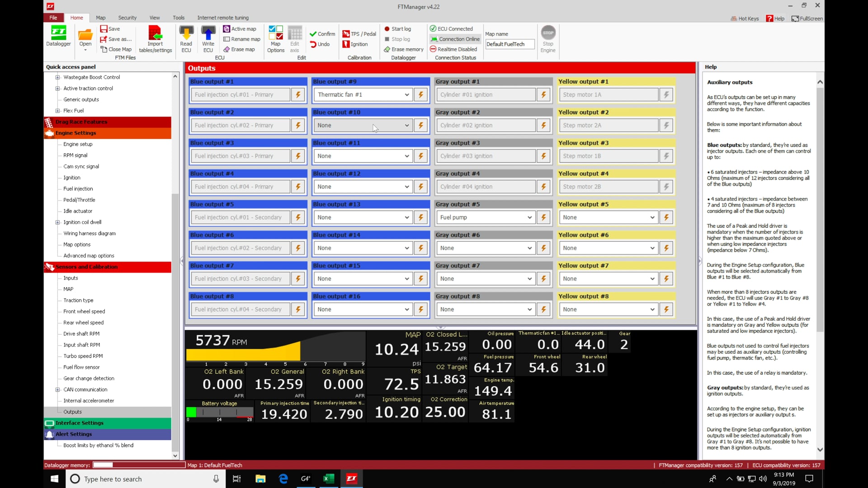Click lightning button for Blue output #9
Viewport: 868px width, 488px height.
[421, 95]
